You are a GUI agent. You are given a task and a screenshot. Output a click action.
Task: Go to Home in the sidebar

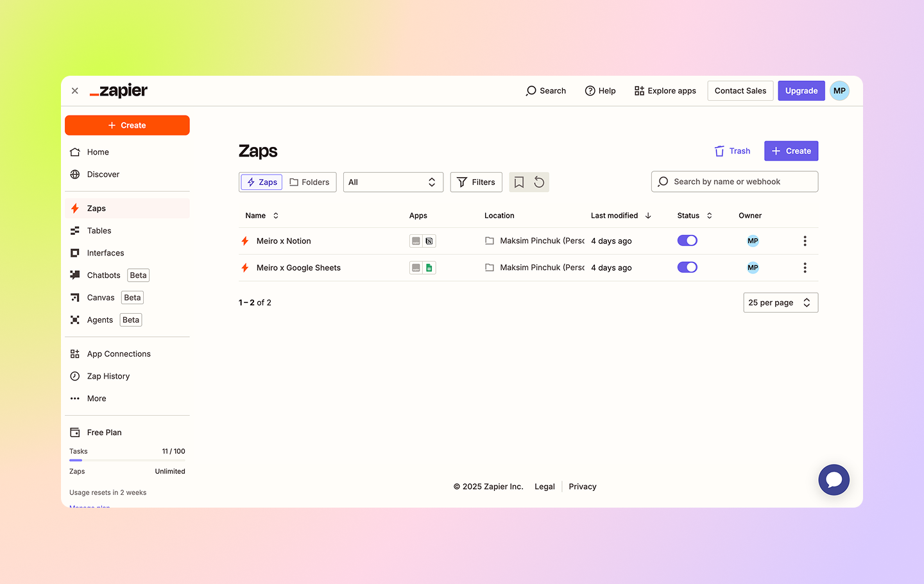127,152
